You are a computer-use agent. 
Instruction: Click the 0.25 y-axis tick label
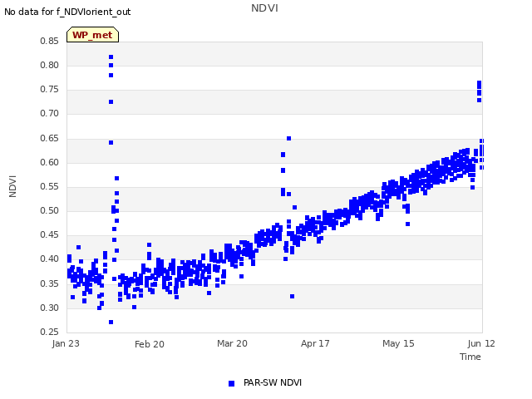pyautogui.click(x=49, y=332)
